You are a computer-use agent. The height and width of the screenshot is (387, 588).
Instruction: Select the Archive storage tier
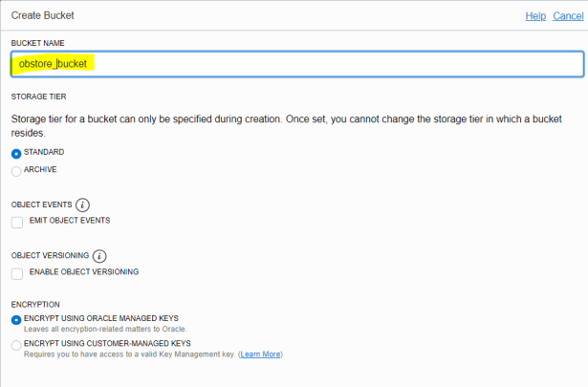coord(16,170)
